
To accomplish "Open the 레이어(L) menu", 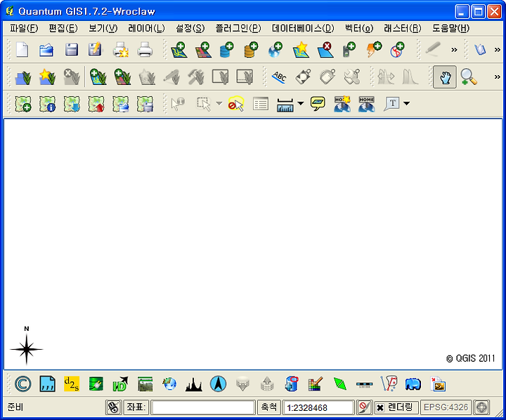I will pos(146,28).
